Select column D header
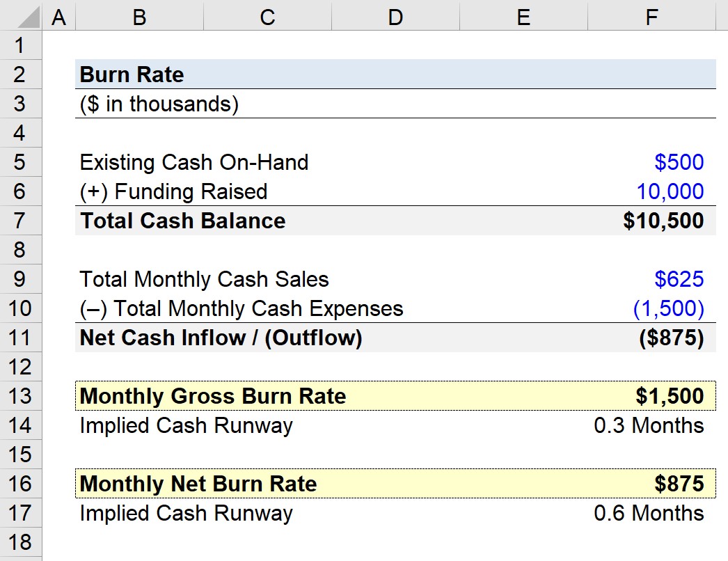The width and height of the screenshot is (728, 561). [395, 17]
